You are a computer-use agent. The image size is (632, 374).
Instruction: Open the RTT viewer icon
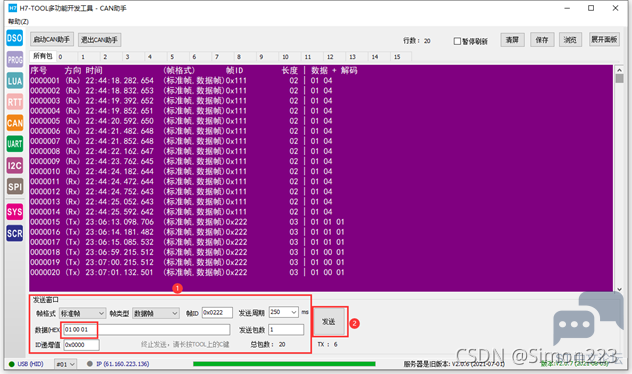[x=15, y=102]
